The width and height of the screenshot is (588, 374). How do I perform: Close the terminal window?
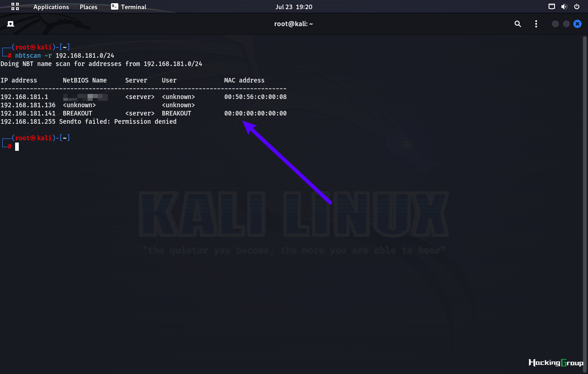coord(577,24)
